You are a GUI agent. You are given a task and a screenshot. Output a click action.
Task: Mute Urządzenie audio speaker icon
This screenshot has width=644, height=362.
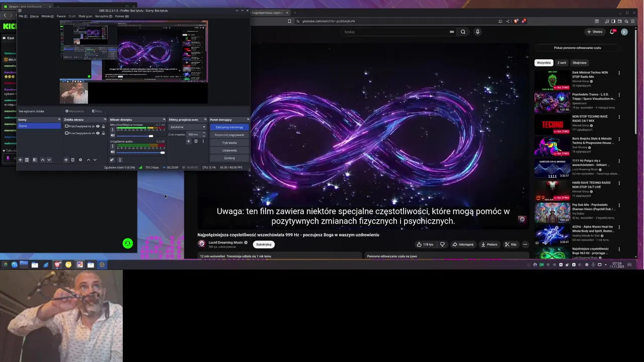pyautogui.click(x=113, y=152)
